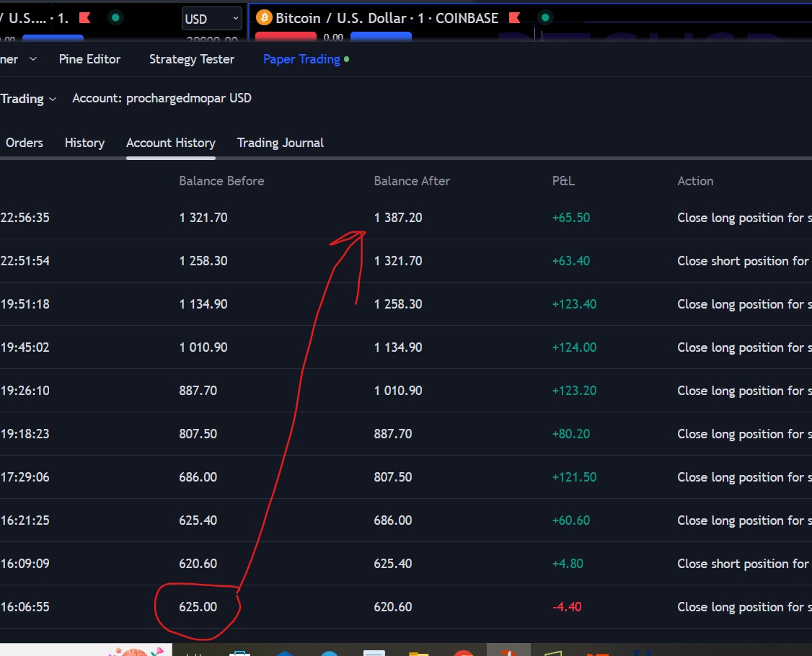Click green market status dot after COINBASE
This screenshot has width=812, height=656.
[x=544, y=17]
